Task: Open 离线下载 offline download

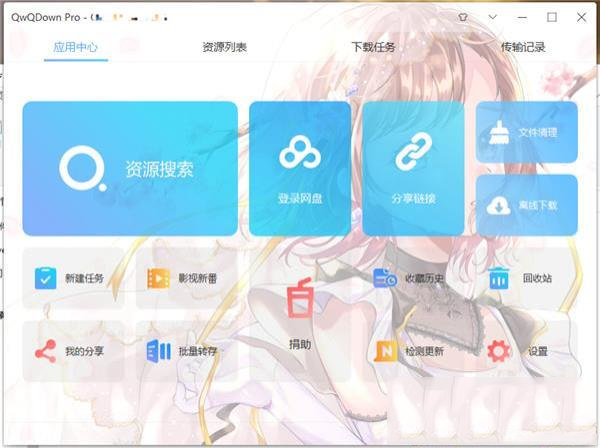Action: 527,205
